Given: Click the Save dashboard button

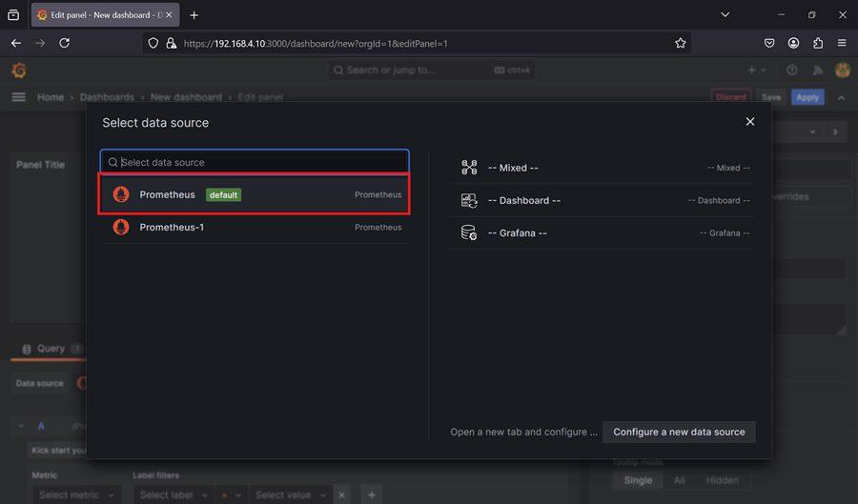Looking at the screenshot, I should click(771, 97).
